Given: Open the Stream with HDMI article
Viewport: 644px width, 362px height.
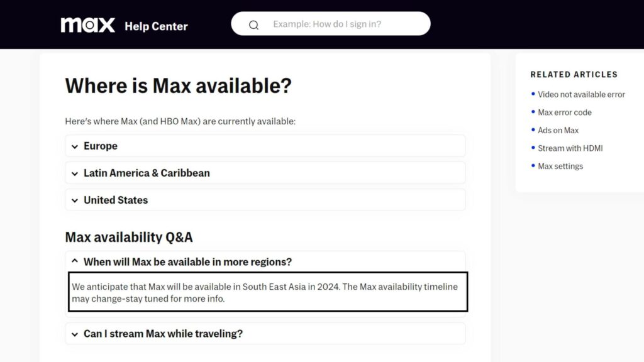Looking at the screenshot, I should pos(570,148).
